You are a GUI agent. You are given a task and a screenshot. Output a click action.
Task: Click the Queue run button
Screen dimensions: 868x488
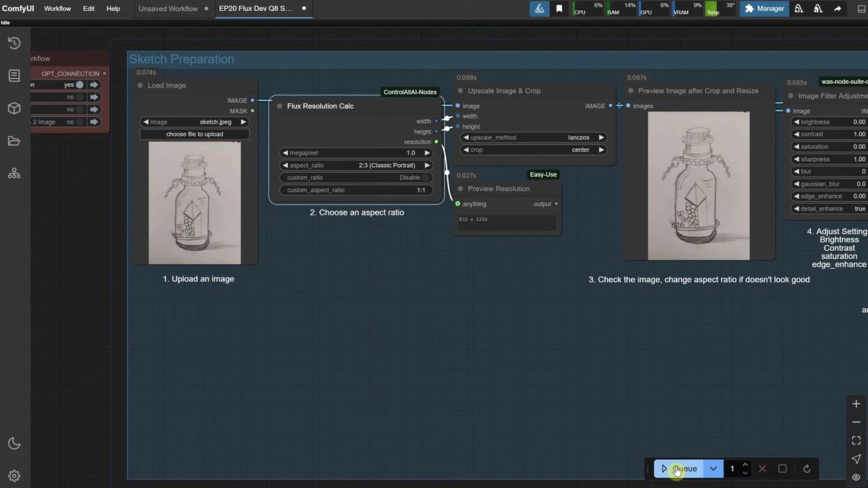pyautogui.click(x=678, y=468)
